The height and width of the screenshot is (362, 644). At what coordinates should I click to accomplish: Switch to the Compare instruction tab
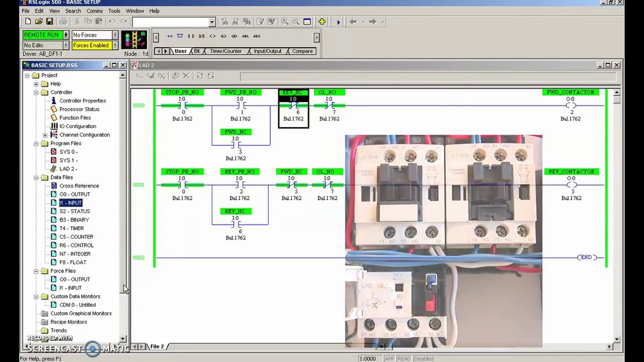[302, 51]
